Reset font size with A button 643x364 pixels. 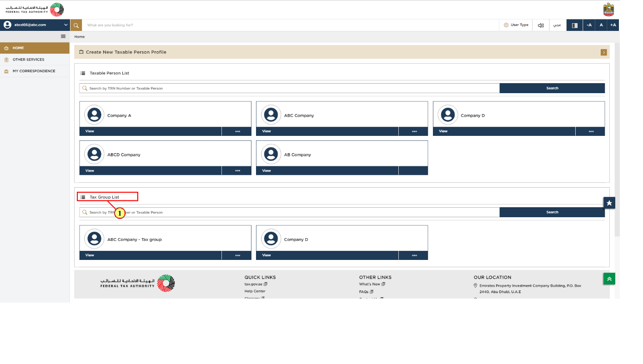(601, 25)
